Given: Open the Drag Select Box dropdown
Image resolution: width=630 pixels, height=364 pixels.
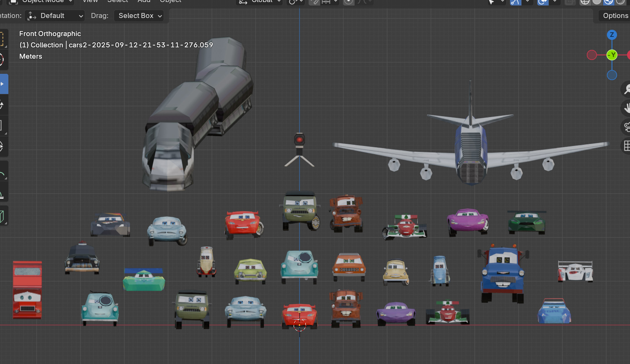Looking at the screenshot, I should pyautogui.click(x=139, y=16).
